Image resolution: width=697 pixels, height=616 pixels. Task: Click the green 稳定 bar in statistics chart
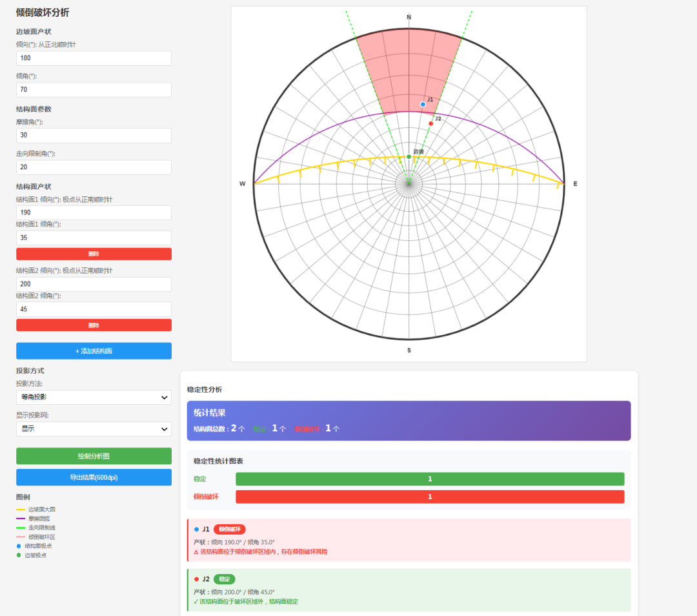pyautogui.click(x=430, y=479)
